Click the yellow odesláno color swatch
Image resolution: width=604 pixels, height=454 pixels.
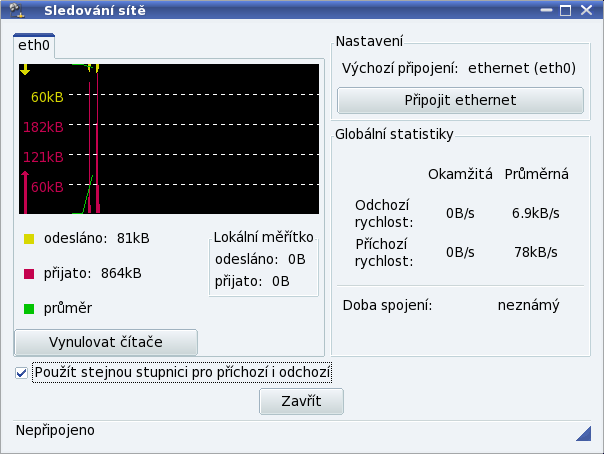[29, 239]
